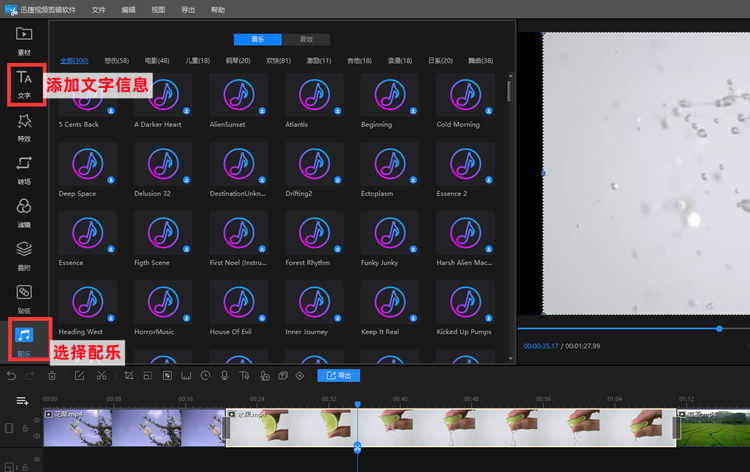Click the 00:00:35.17 current time text
The width and height of the screenshot is (750, 472).
click(x=540, y=346)
